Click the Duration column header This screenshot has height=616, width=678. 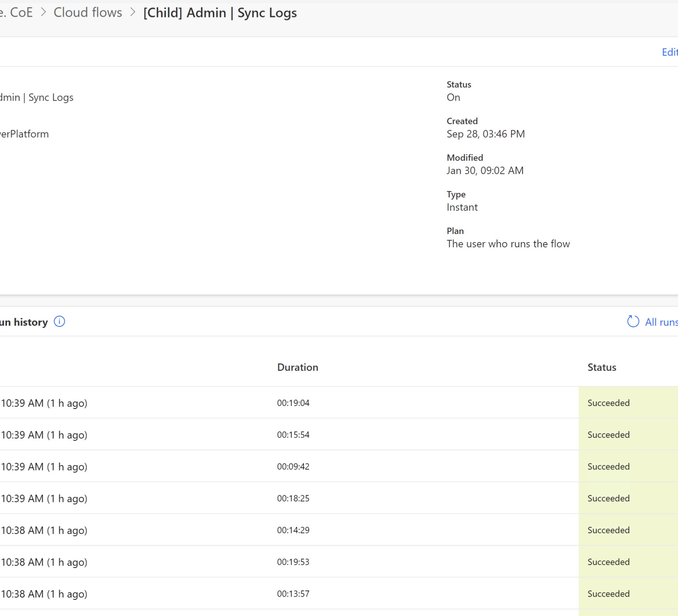[297, 367]
